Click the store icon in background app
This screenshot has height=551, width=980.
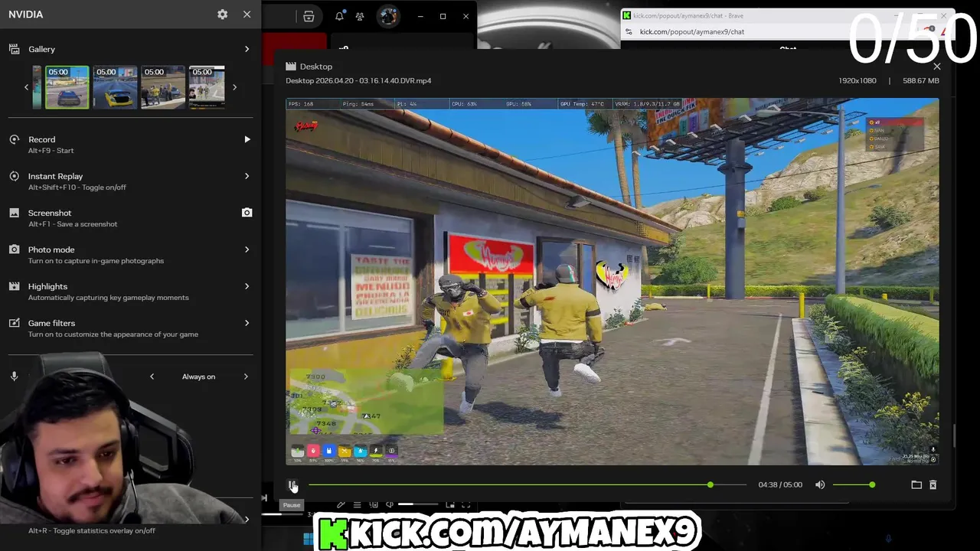tap(309, 16)
